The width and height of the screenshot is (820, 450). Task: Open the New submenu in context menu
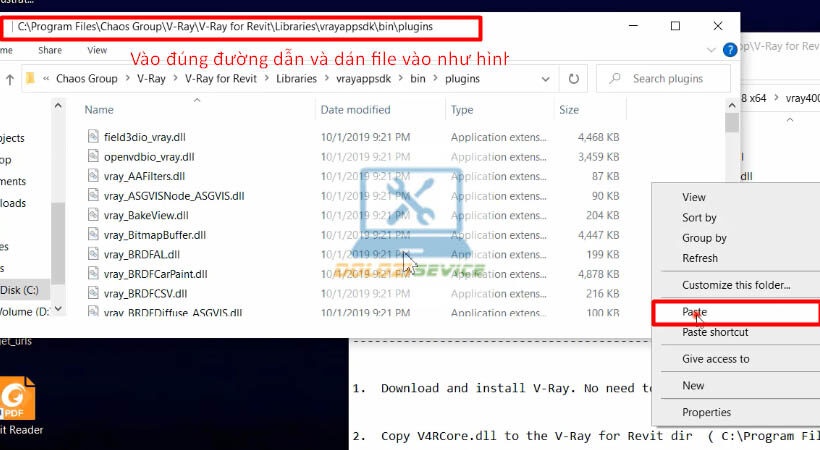[x=693, y=386]
